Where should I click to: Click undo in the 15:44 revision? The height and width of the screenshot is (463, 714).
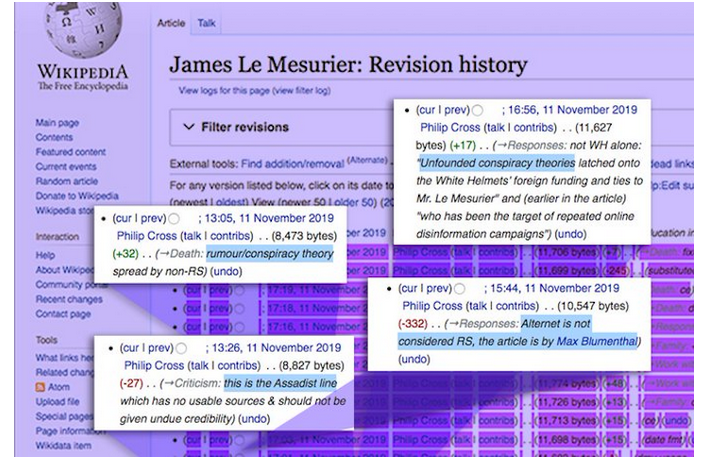tap(414, 359)
